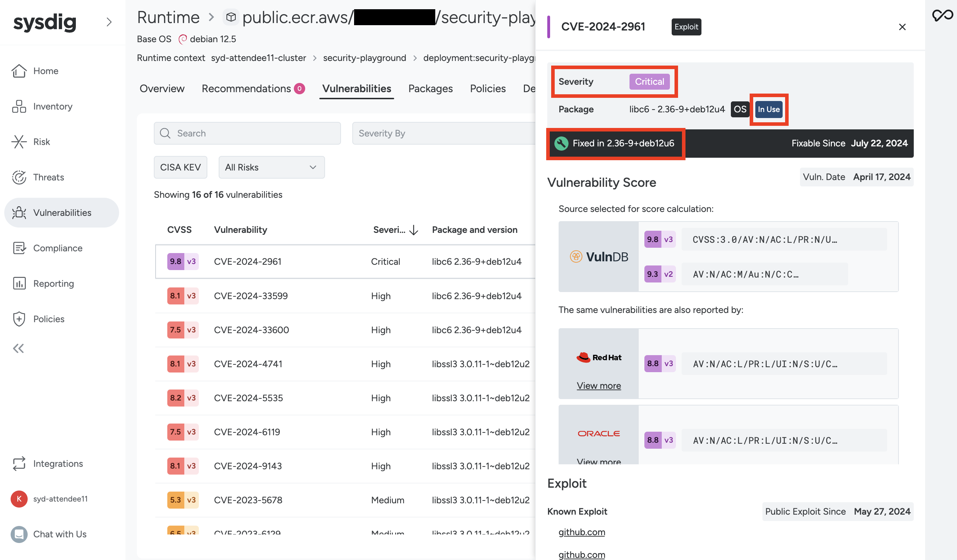
Task: Open syd-attendee11 user profile avatar
Action: click(x=19, y=499)
